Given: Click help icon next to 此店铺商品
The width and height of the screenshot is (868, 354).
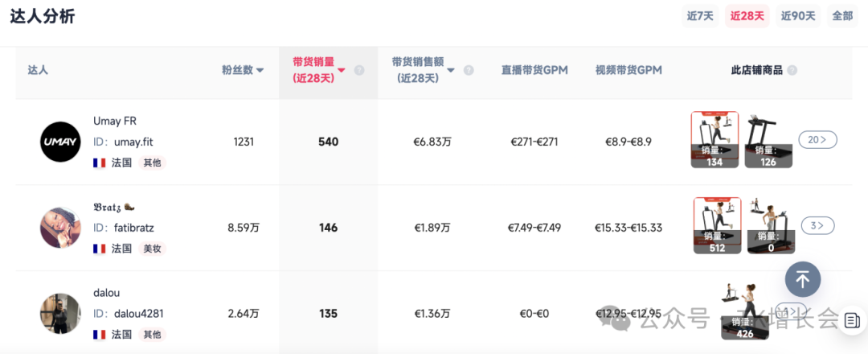Looking at the screenshot, I should pyautogui.click(x=792, y=70).
